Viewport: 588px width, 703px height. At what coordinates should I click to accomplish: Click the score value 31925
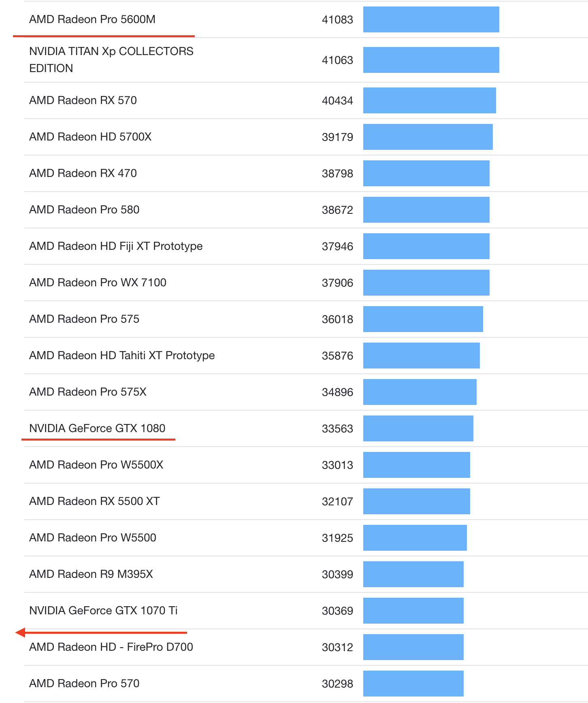337,538
